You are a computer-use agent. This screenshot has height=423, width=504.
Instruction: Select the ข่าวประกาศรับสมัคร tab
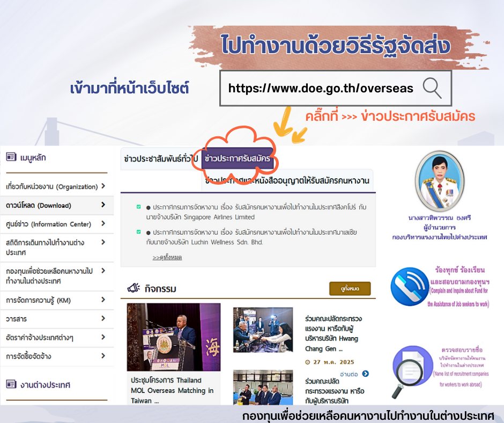pos(238,159)
